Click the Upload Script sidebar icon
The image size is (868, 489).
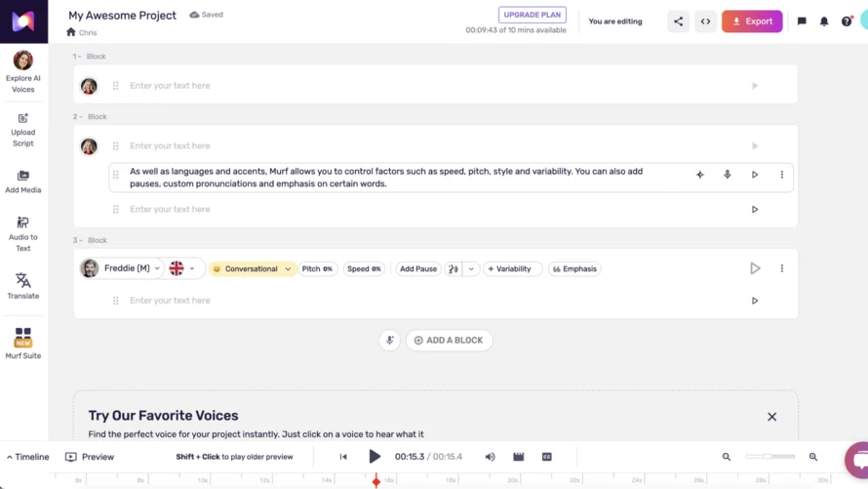23,129
